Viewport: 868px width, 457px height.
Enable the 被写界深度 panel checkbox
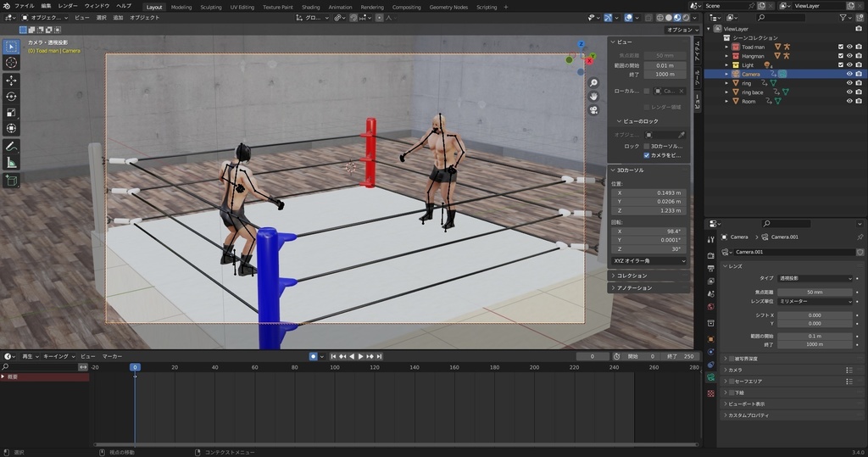(x=732, y=359)
